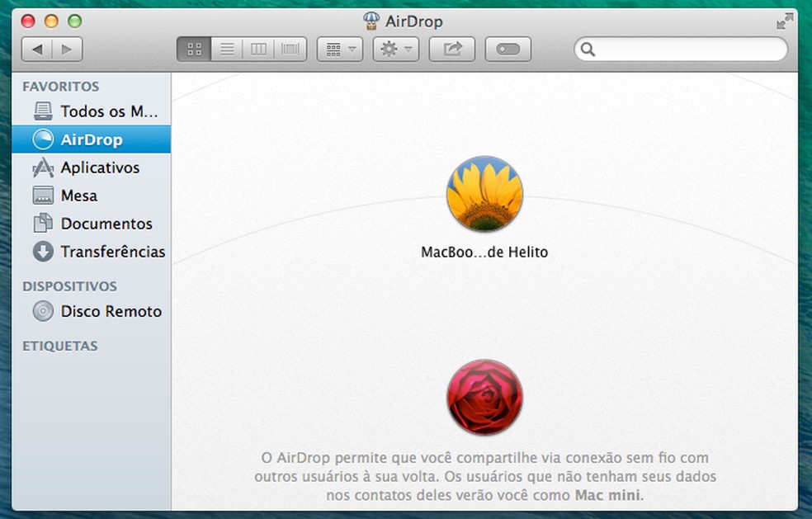
Task: Open the Mesa sidebar item
Action: click(x=83, y=196)
